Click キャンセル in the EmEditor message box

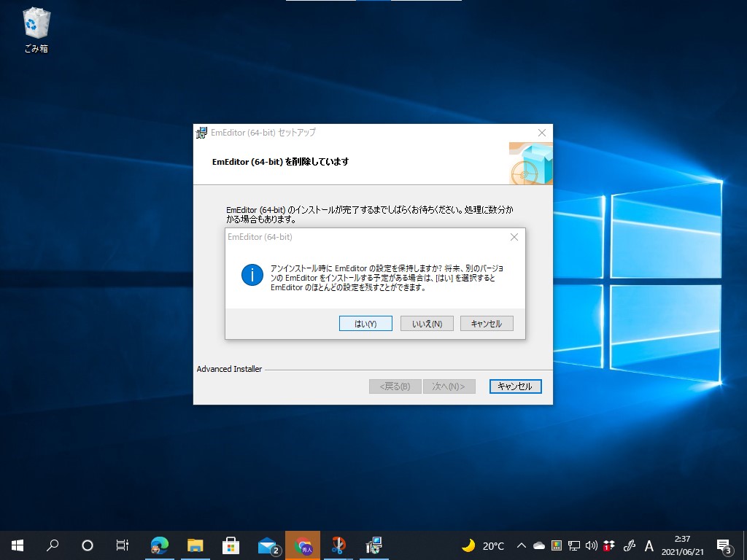(x=487, y=323)
